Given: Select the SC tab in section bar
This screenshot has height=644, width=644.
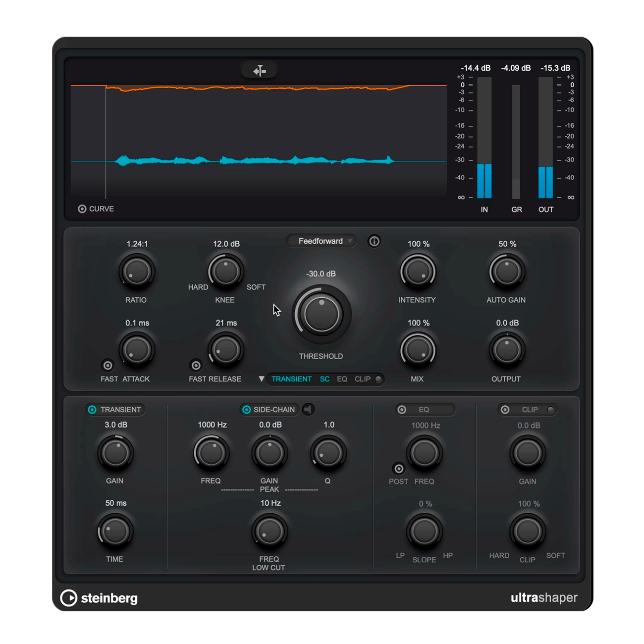Looking at the screenshot, I should click(324, 379).
